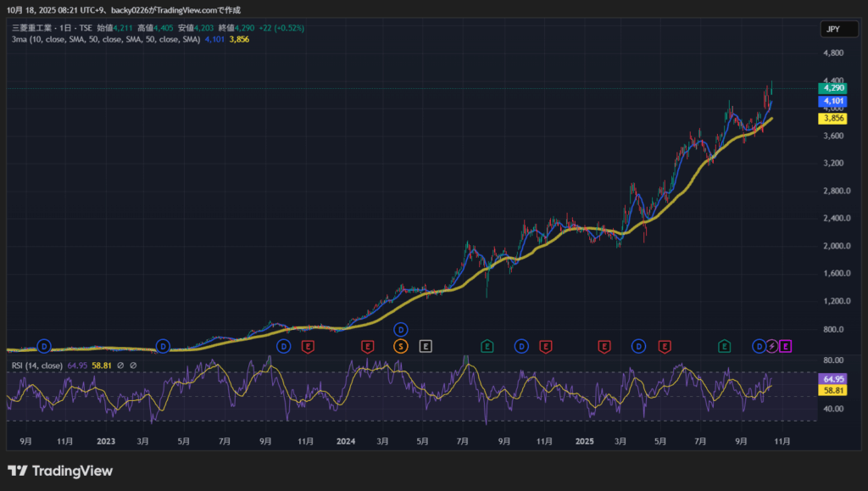Select the leftmost green E earnings marker
This screenshot has width=868, height=491.
tap(487, 346)
